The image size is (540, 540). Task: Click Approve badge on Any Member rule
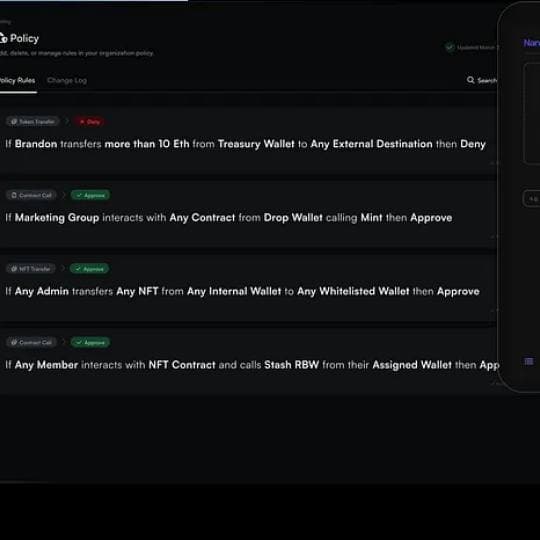point(91,342)
